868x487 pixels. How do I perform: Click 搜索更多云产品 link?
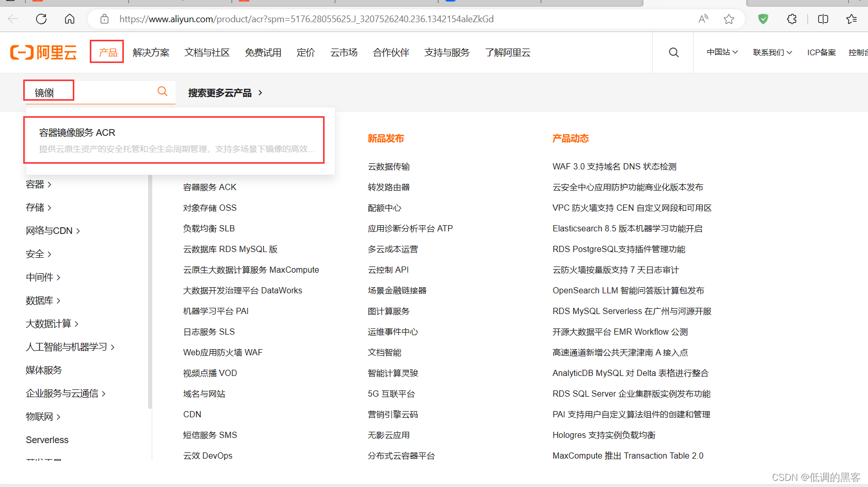click(x=225, y=92)
